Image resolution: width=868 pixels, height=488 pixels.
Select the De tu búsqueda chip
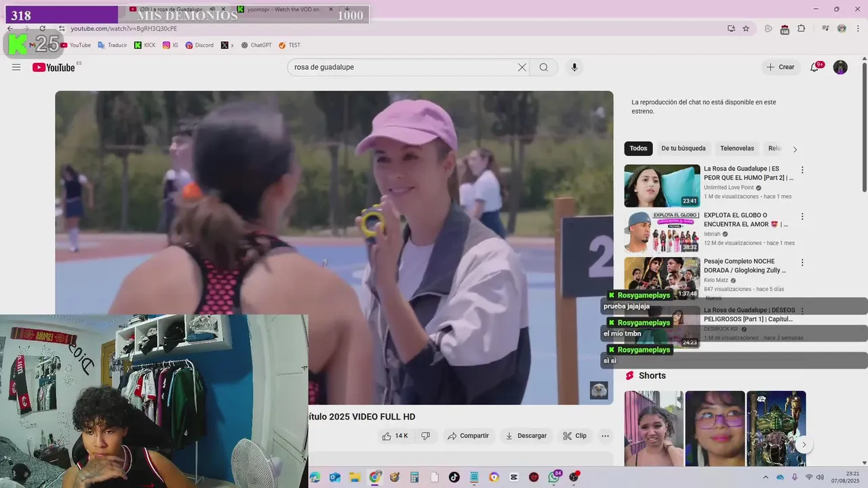pos(684,148)
